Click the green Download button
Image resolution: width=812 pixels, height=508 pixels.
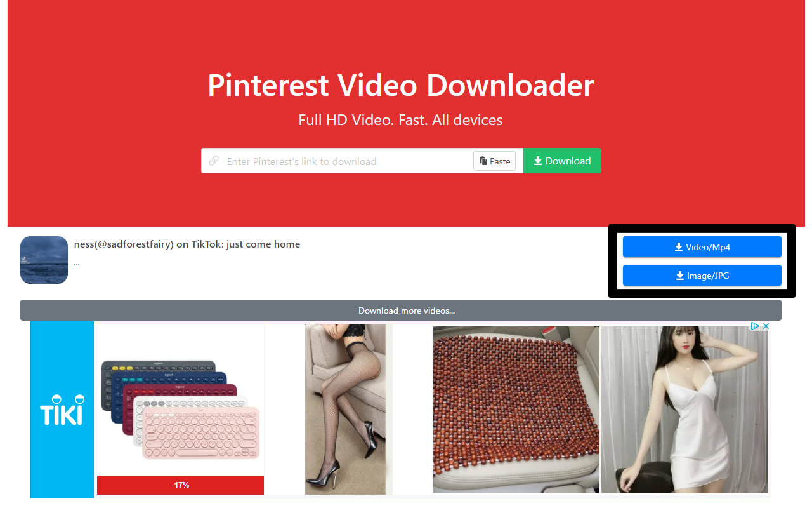[x=562, y=161]
